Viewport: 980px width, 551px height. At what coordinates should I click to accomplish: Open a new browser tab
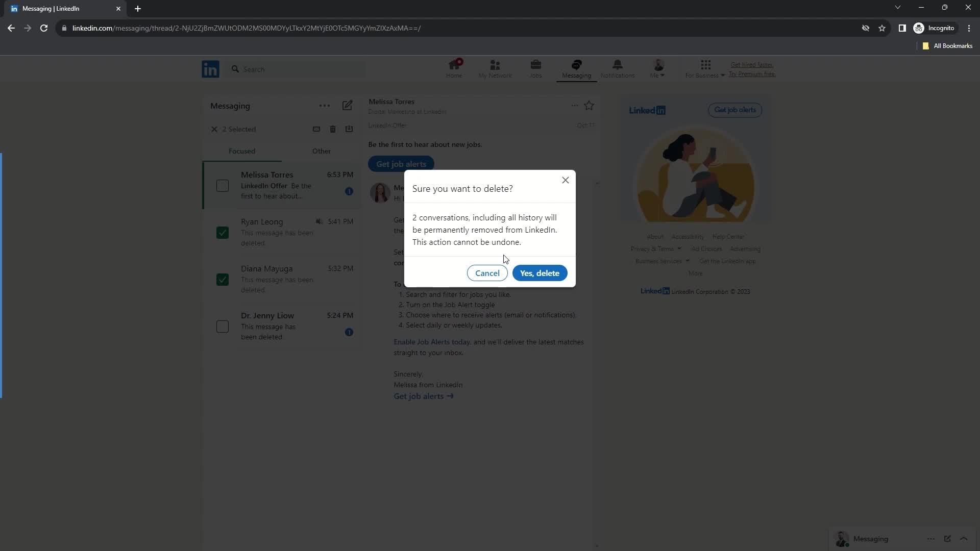pyautogui.click(x=138, y=9)
